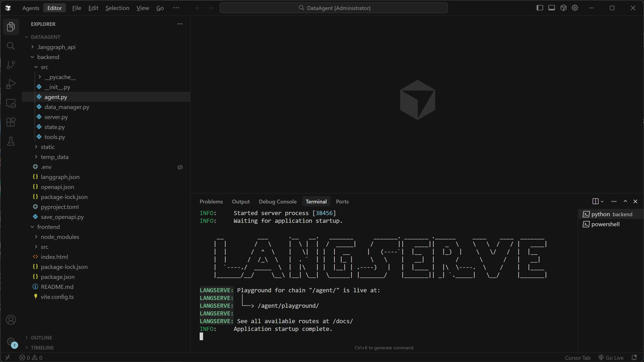This screenshot has width=644, height=362.
Task: Go forward with the right arrow
Action: pos(210,8)
